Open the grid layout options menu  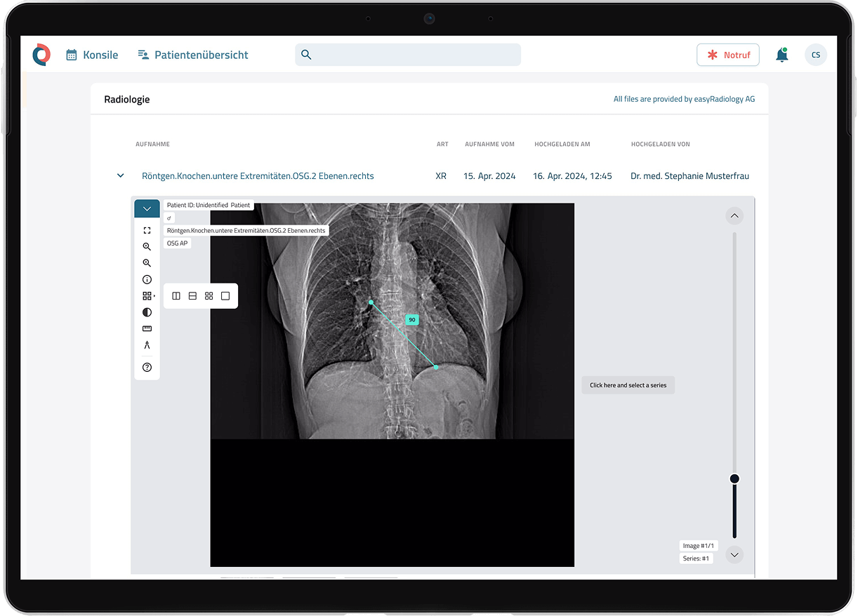(147, 296)
